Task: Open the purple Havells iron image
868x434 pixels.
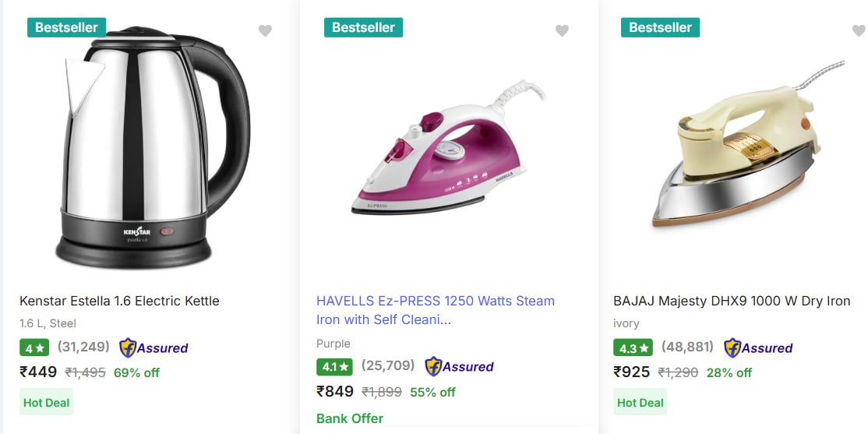Action: coord(448,148)
